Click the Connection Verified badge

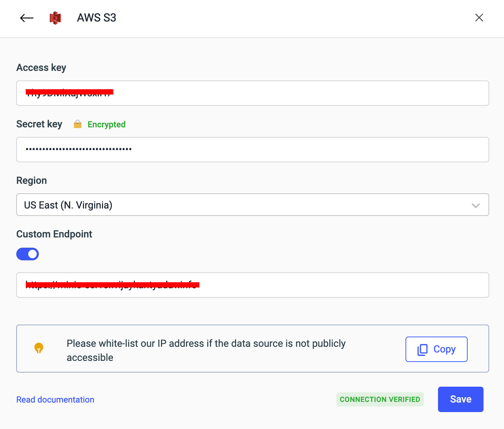pos(380,399)
